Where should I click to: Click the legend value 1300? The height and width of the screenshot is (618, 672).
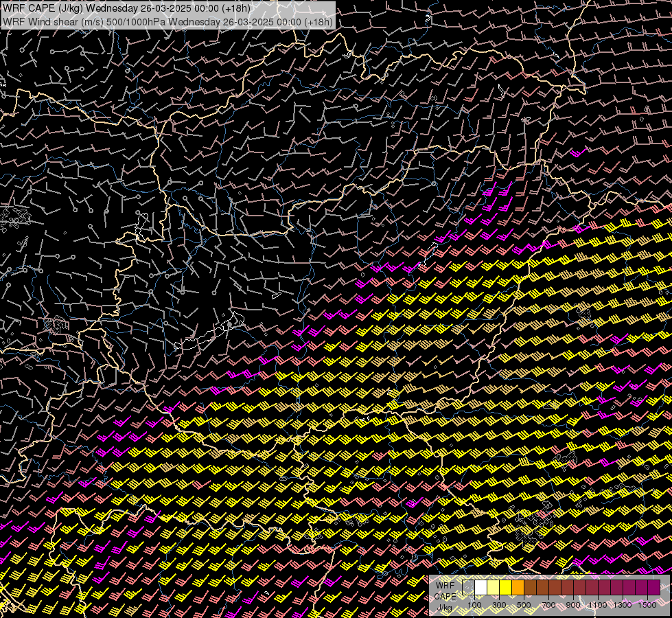coord(623,605)
